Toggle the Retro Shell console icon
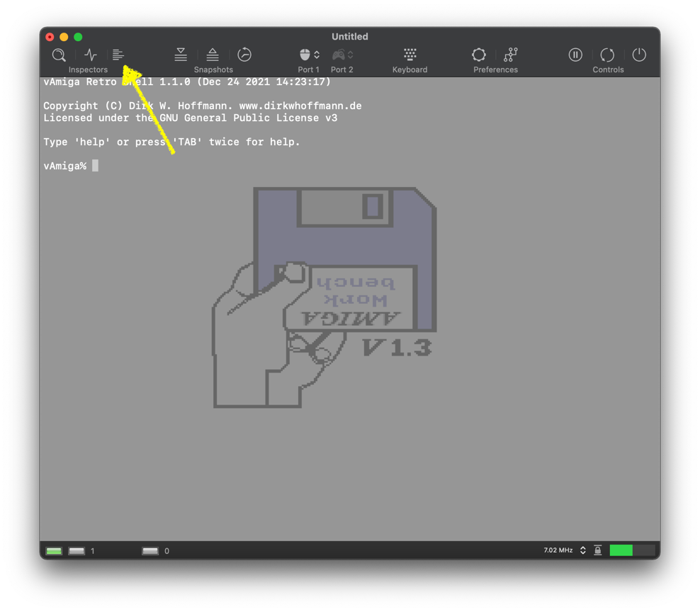This screenshot has width=700, height=612. coord(118,55)
